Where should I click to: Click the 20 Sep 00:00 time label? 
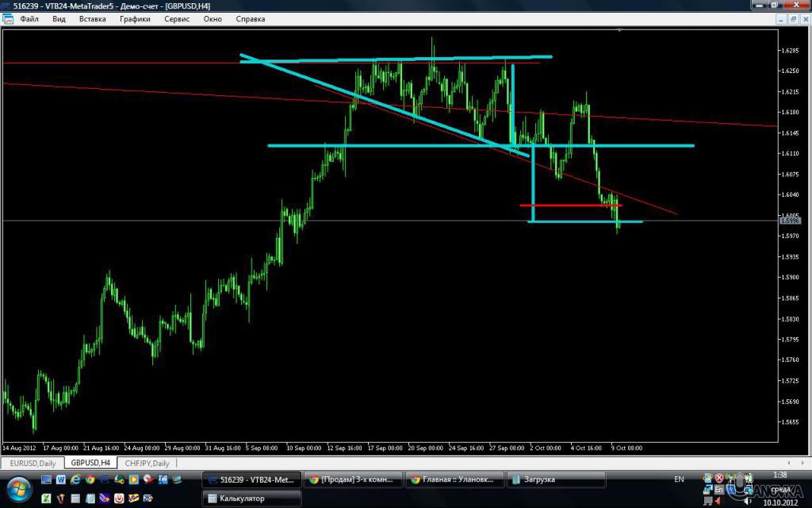[x=426, y=448]
